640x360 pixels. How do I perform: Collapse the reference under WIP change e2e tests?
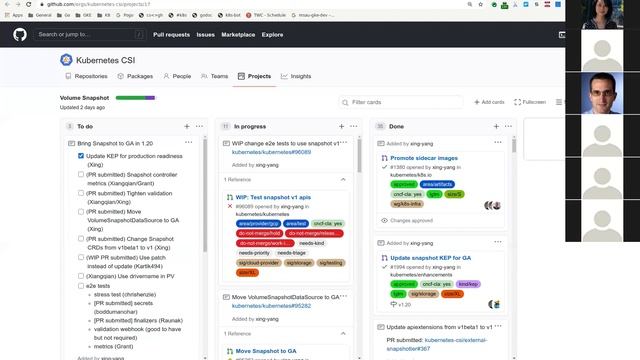tap(343, 180)
